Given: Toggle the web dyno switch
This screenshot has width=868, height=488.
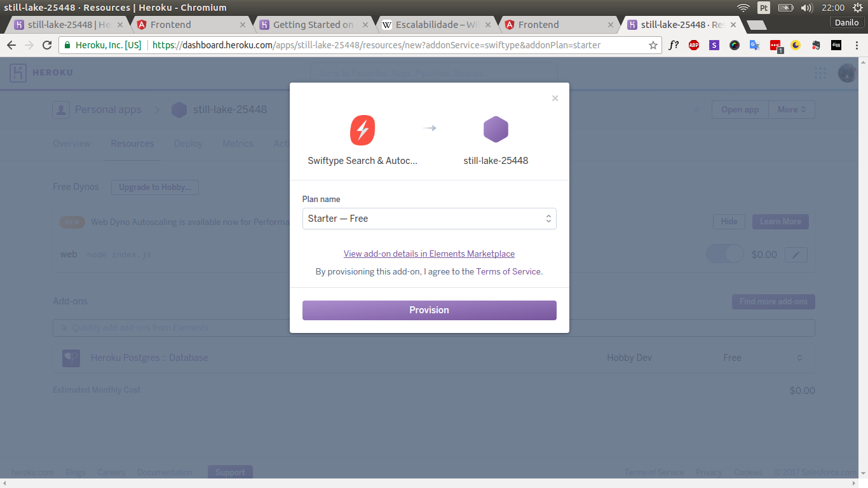Looking at the screenshot, I should coord(725,254).
